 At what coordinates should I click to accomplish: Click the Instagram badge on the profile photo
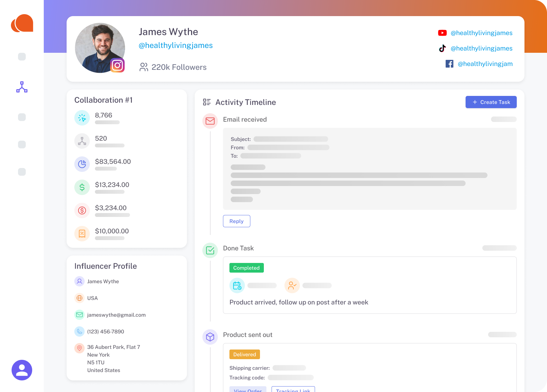tap(117, 65)
